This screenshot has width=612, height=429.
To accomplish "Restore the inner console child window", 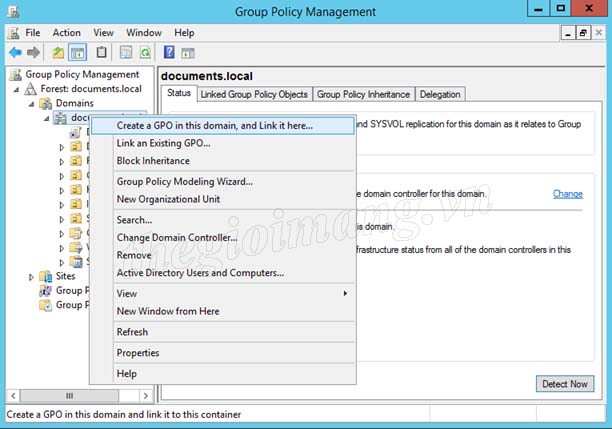I will [583, 33].
